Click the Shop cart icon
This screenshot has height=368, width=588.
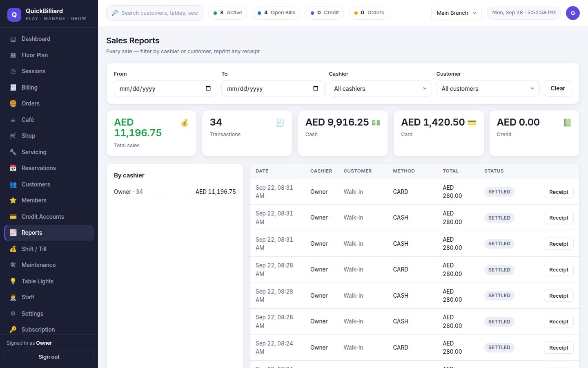tap(13, 136)
